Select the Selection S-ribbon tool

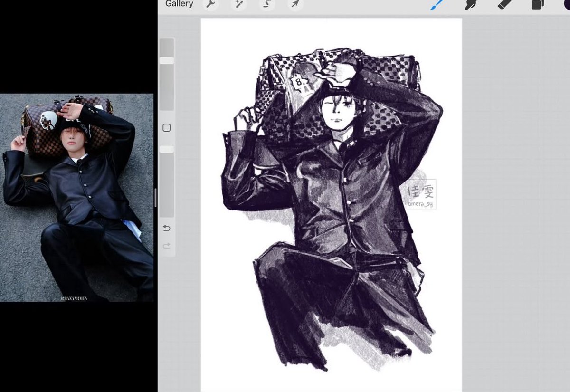point(267,4)
